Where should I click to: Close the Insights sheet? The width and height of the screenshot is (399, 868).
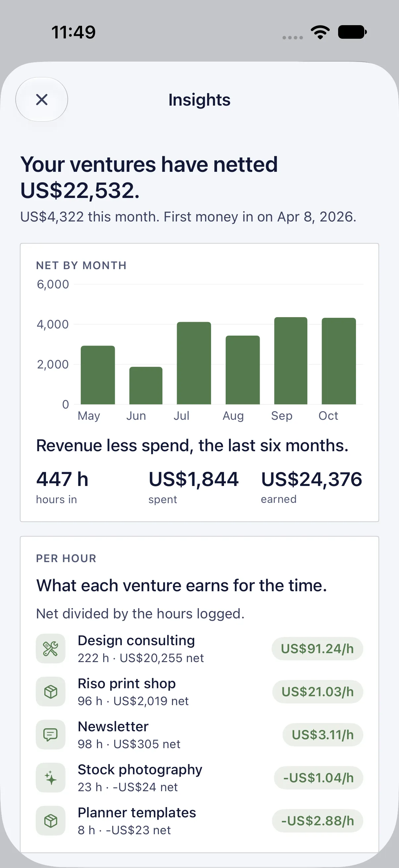(x=42, y=99)
